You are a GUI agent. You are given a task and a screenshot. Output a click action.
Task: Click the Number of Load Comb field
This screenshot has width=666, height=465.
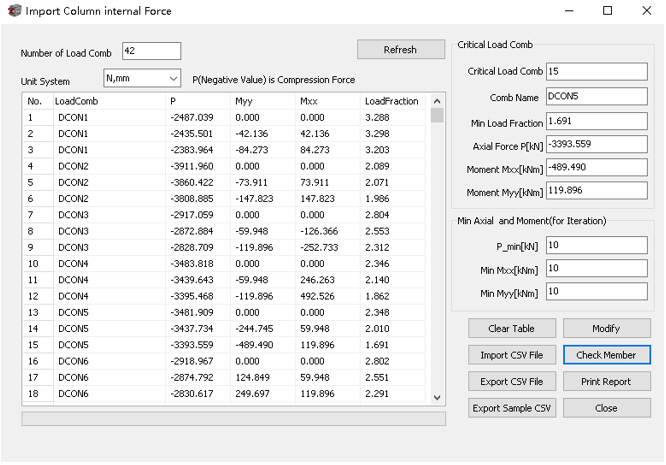(x=151, y=51)
